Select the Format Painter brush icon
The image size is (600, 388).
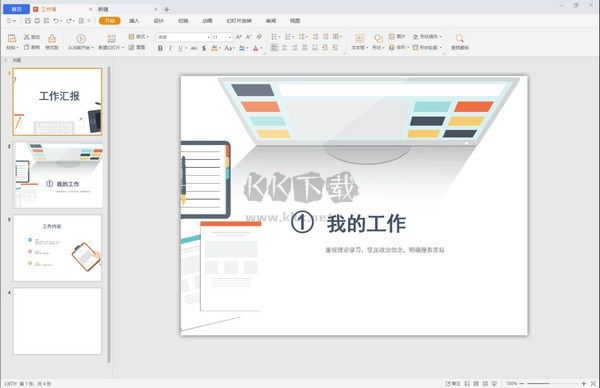click(x=52, y=38)
